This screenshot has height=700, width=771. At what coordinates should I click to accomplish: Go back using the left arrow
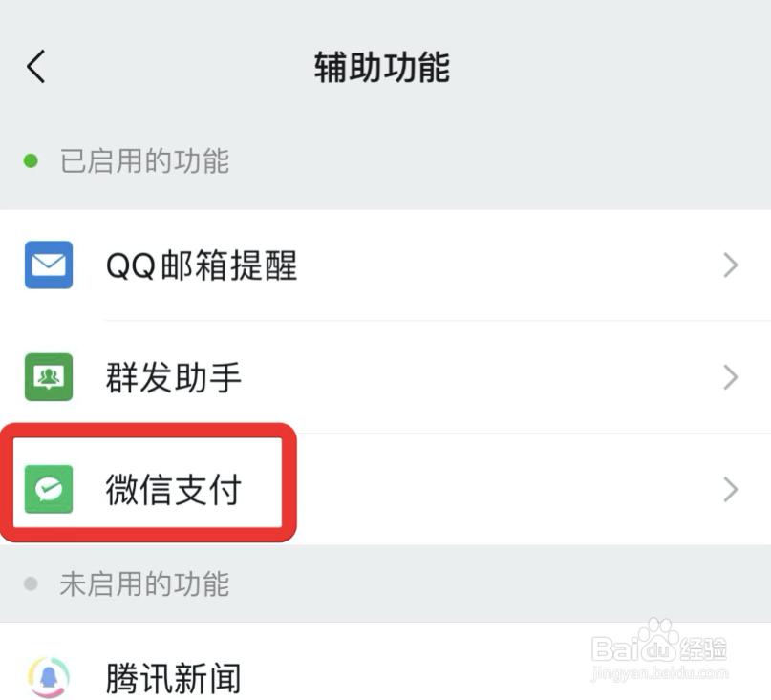click(x=36, y=66)
